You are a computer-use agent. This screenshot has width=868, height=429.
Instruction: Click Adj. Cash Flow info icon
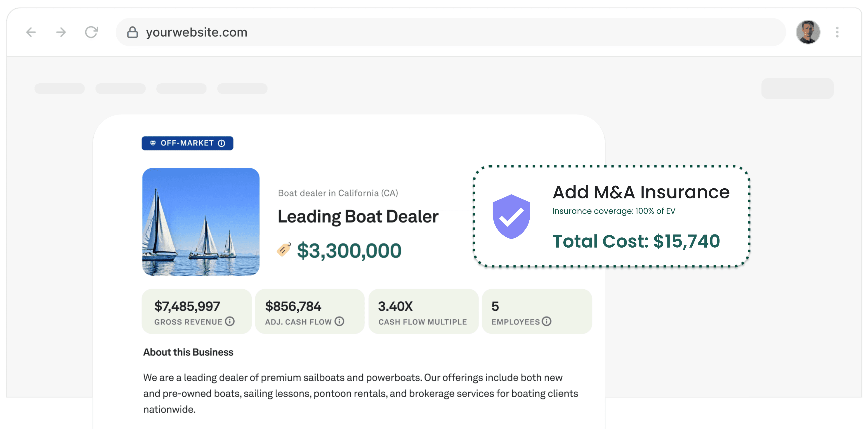339,321
